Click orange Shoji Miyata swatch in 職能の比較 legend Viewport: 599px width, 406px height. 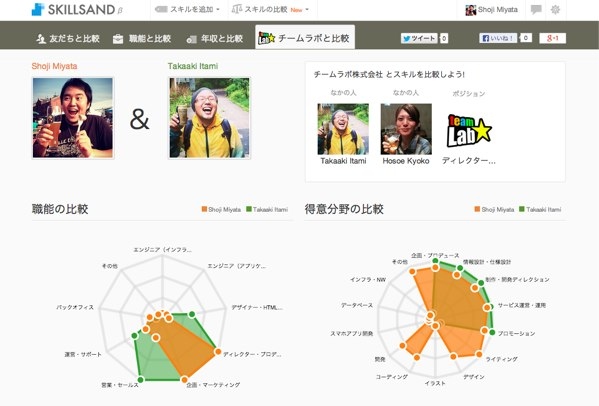204,209
